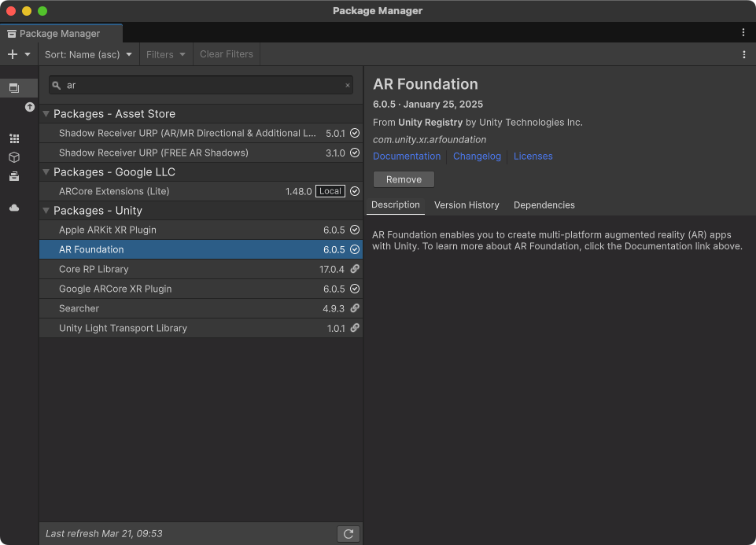Open the Sort: Name (asc) dropdown
The height and width of the screenshot is (545, 756).
pos(88,54)
